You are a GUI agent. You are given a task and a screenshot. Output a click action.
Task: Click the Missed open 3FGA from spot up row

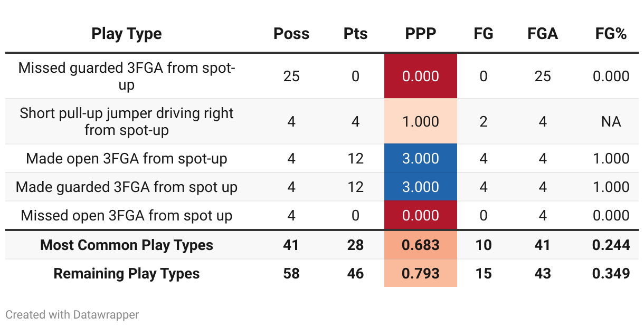[x=322, y=215]
